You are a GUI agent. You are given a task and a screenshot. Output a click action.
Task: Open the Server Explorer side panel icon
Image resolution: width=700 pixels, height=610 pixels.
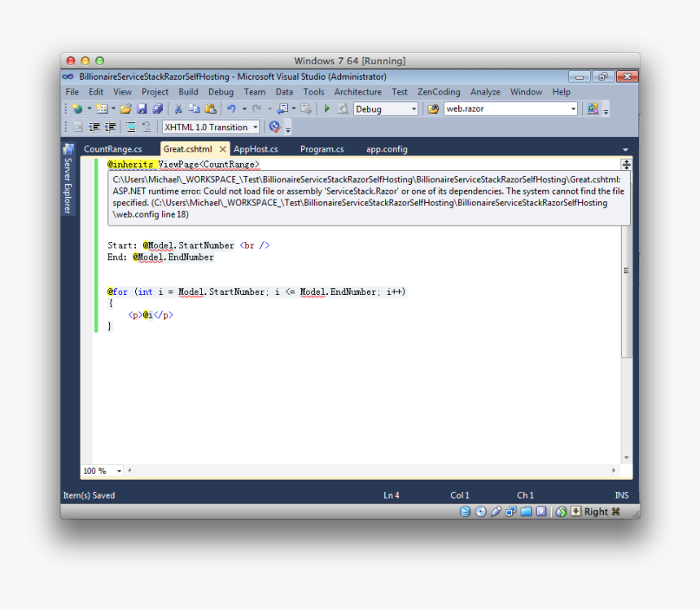tap(68, 149)
